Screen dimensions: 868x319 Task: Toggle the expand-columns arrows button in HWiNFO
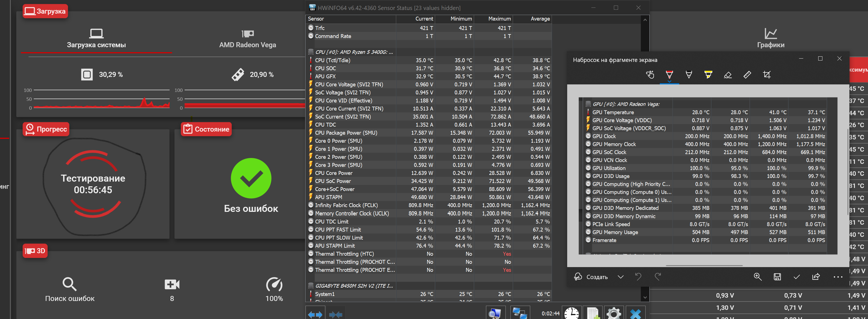point(315,314)
